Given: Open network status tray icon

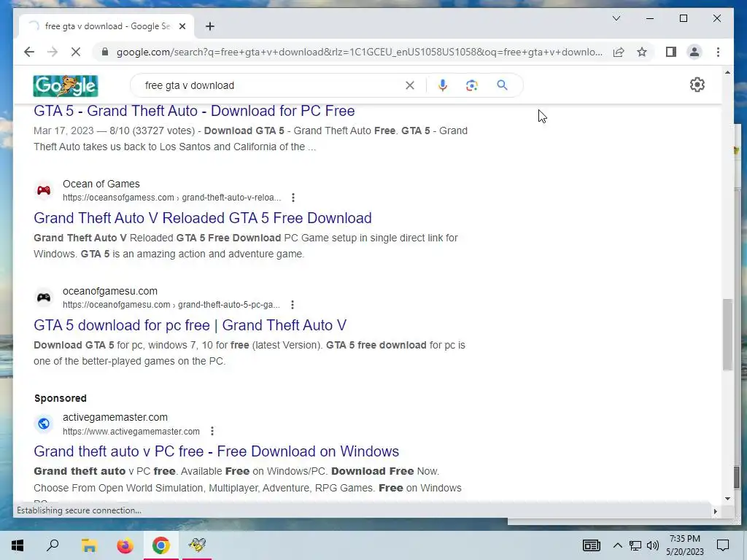Looking at the screenshot, I should [635, 545].
